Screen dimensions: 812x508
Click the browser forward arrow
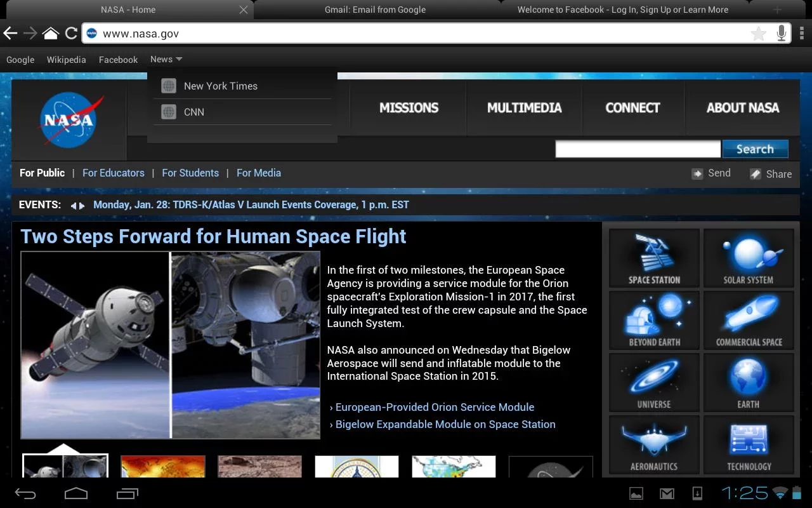point(30,33)
